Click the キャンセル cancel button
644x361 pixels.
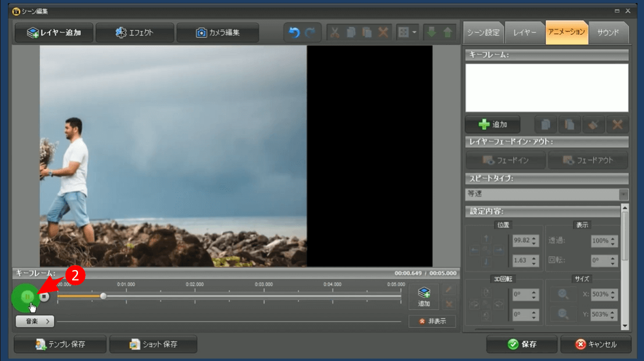[596, 344]
